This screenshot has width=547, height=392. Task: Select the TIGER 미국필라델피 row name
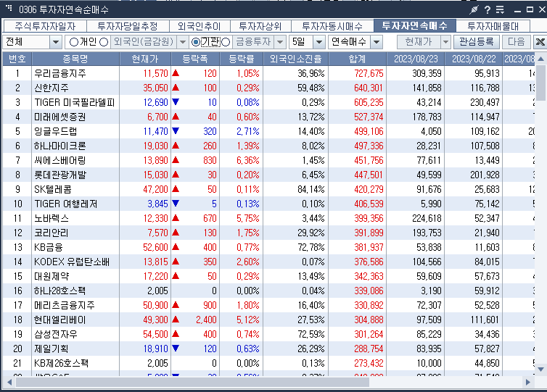(x=75, y=102)
